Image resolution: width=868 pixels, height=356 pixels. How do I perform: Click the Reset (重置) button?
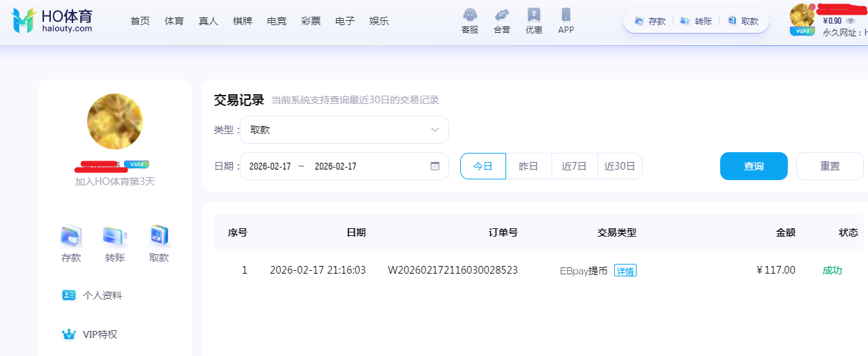click(830, 166)
